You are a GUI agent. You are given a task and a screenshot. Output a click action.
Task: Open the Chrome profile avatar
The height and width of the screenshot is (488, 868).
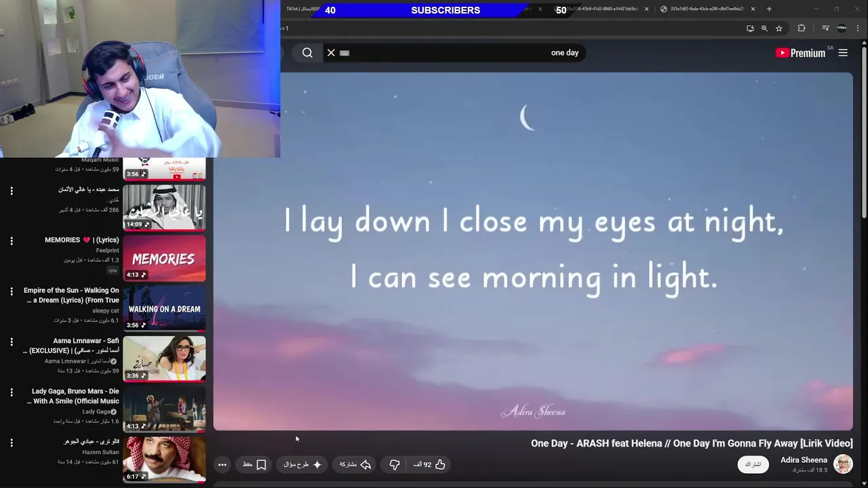tap(842, 28)
